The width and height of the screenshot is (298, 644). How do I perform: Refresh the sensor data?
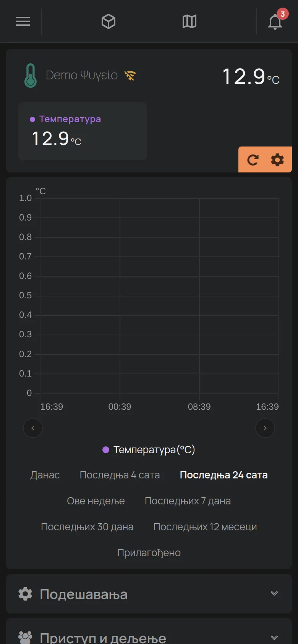click(253, 159)
